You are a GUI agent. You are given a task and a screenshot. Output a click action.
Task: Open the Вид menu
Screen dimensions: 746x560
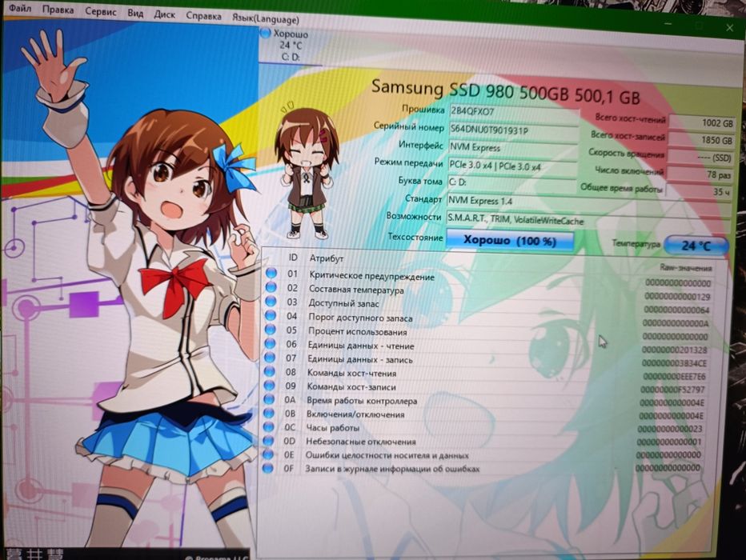pos(135,13)
